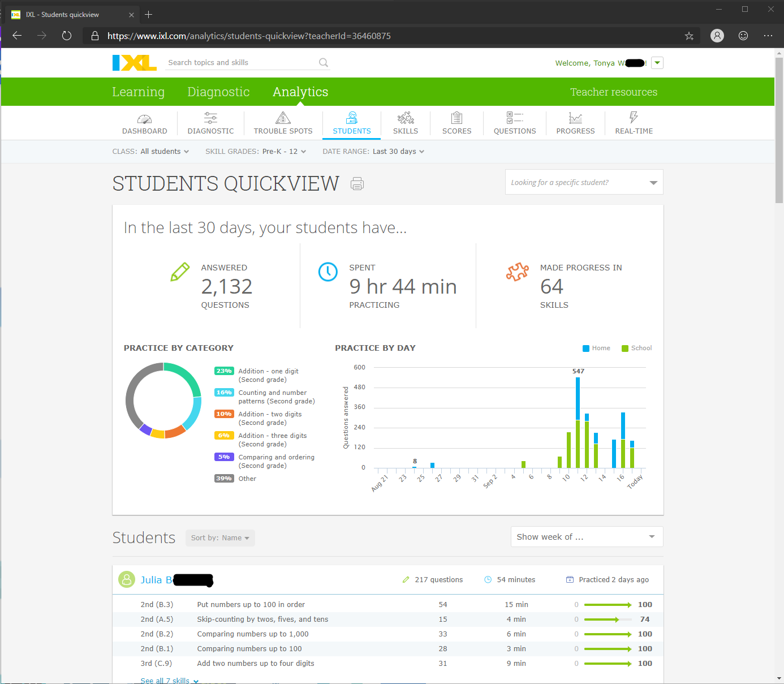This screenshot has width=784, height=684.
Task: Open the Dashboard analytics icon
Action: tap(144, 119)
